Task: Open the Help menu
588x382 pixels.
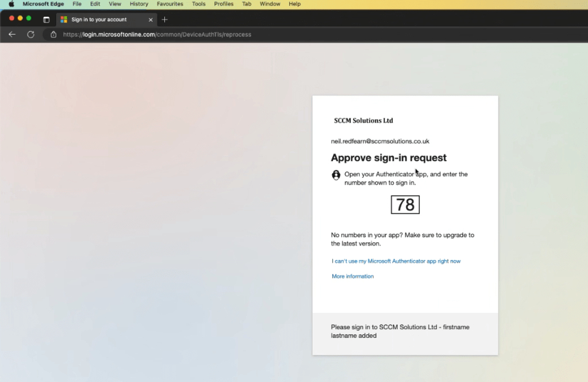Action: click(x=295, y=4)
